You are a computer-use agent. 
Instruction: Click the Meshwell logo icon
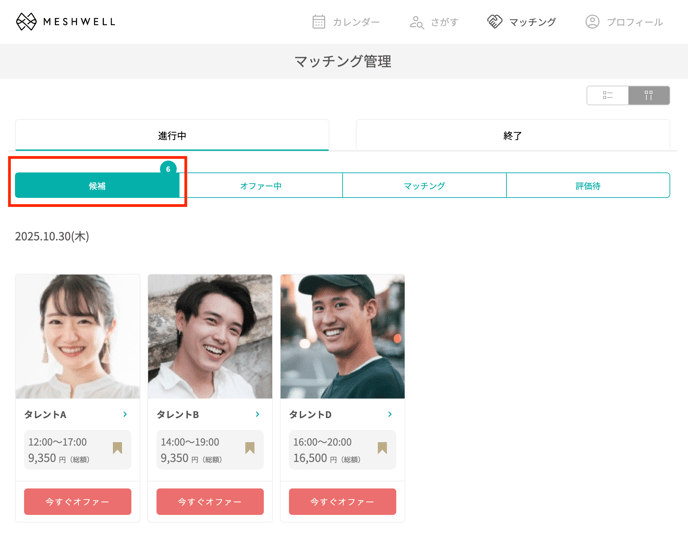coord(27,22)
